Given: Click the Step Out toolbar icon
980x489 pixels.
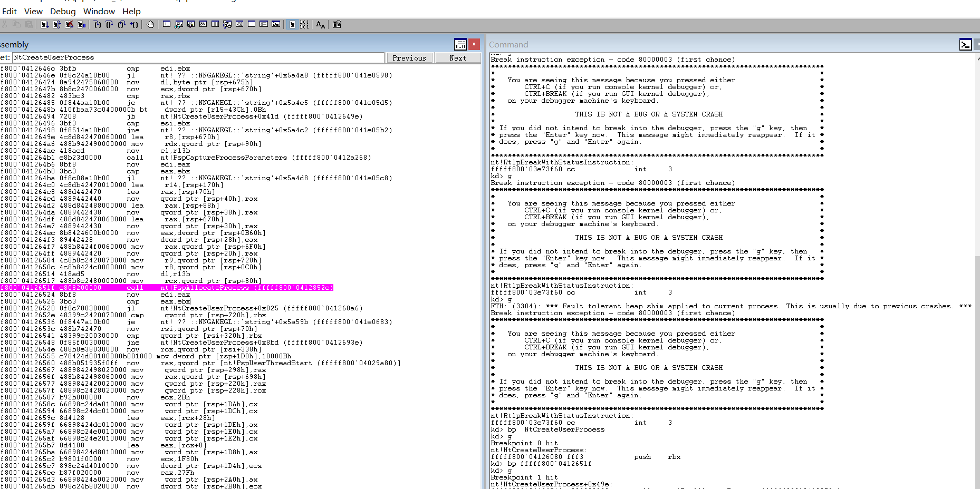Looking at the screenshot, I should click(122, 24).
